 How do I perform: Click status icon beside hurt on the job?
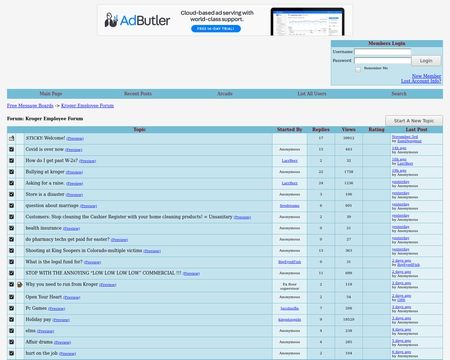click(x=12, y=353)
